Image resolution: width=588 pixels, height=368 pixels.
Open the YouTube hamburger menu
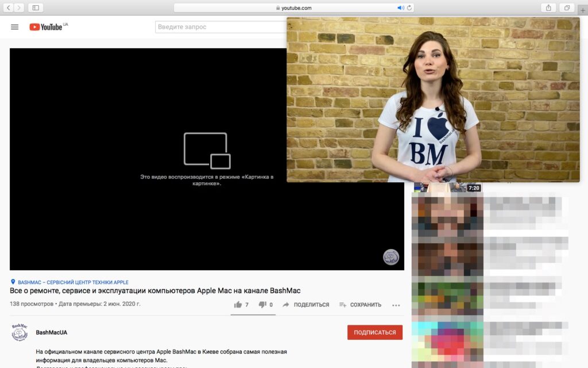(14, 27)
